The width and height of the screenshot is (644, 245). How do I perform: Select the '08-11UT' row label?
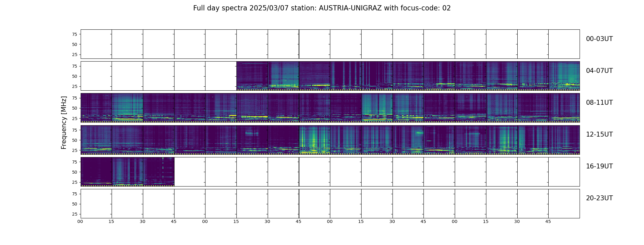(599, 103)
